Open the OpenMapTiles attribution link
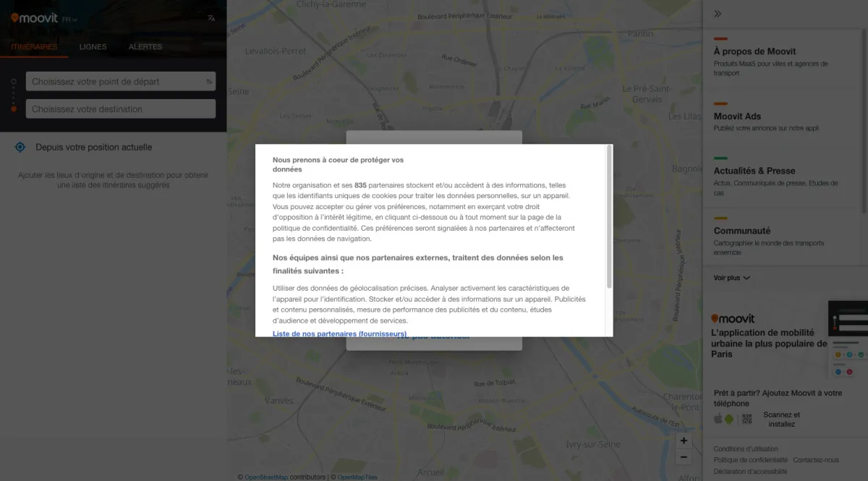Viewport: 868px width, 481px height. click(357, 477)
